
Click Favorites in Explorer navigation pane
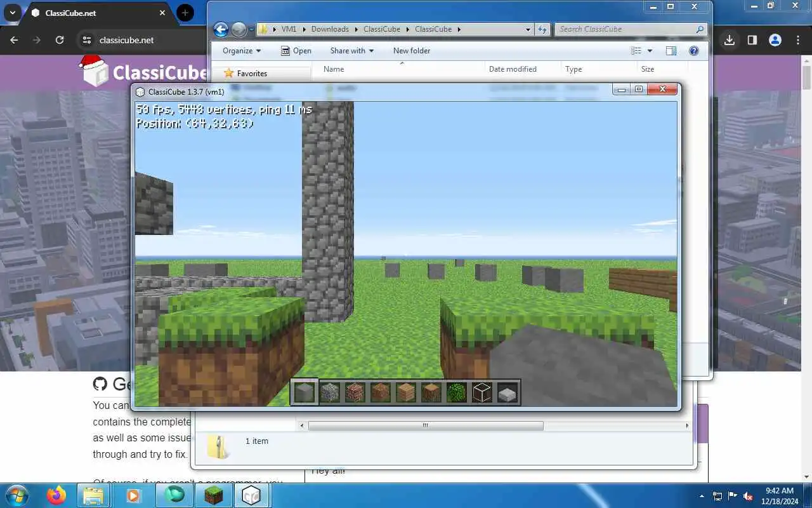pos(252,74)
